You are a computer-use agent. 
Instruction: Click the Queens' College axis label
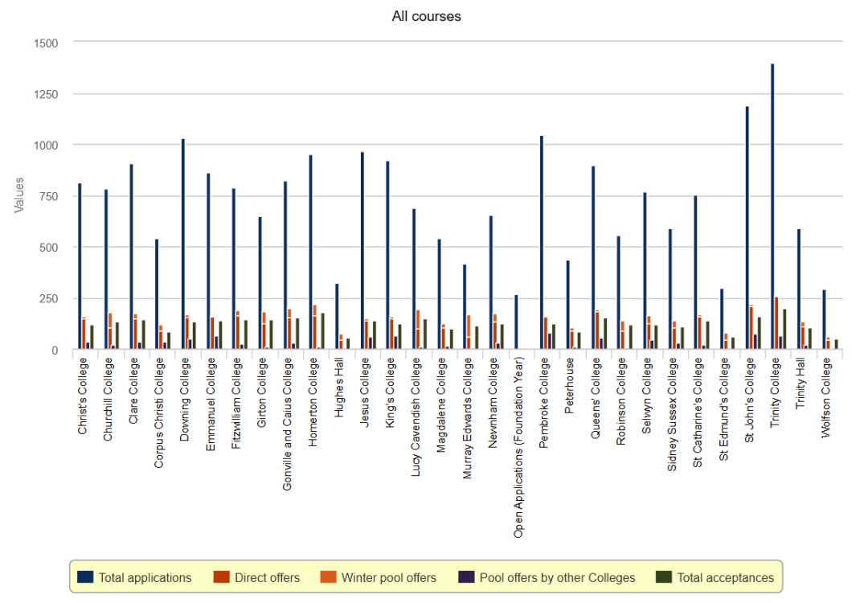(595, 398)
